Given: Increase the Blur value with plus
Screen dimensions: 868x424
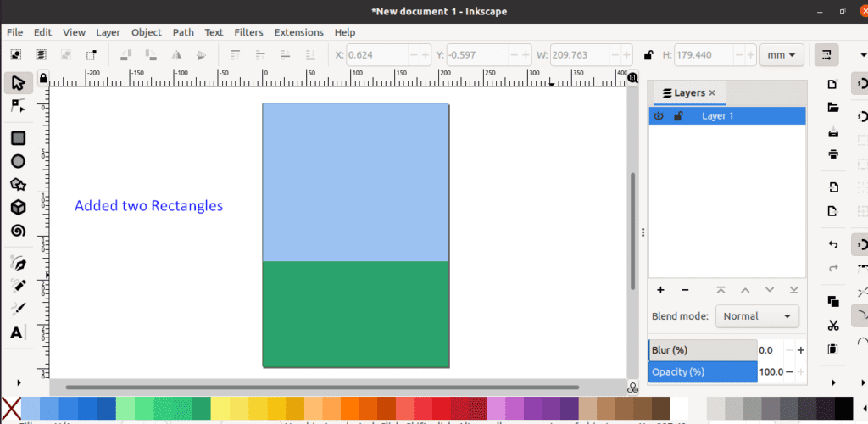Looking at the screenshot, I should pos(800,350).
